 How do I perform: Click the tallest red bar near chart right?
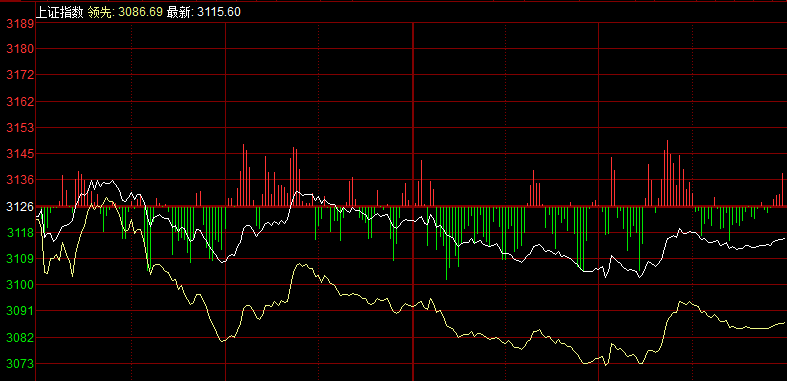(x=667, y=173)
